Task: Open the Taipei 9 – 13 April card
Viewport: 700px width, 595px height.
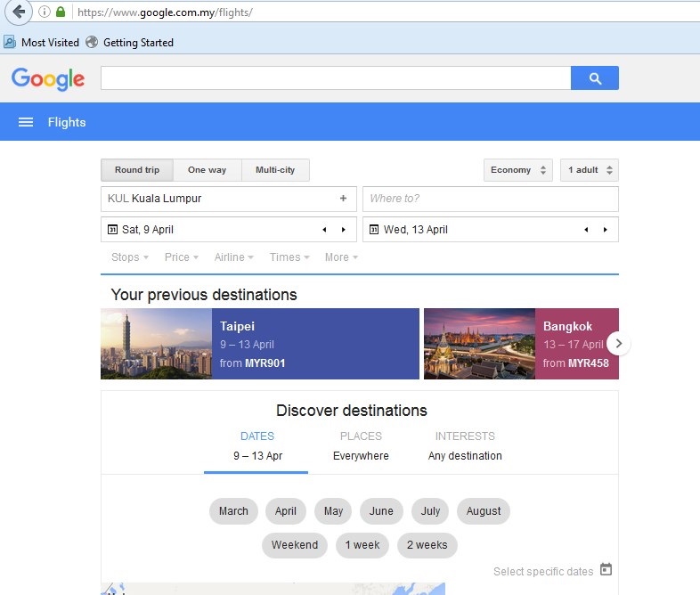Action: 260,344
